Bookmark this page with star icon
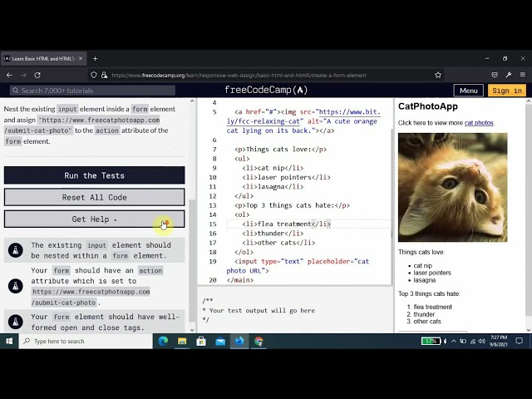 pos(438,75)
